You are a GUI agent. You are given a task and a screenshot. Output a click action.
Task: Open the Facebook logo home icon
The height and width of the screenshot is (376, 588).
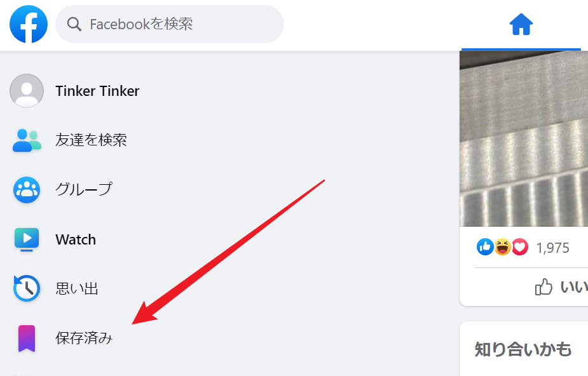point(29,24)
